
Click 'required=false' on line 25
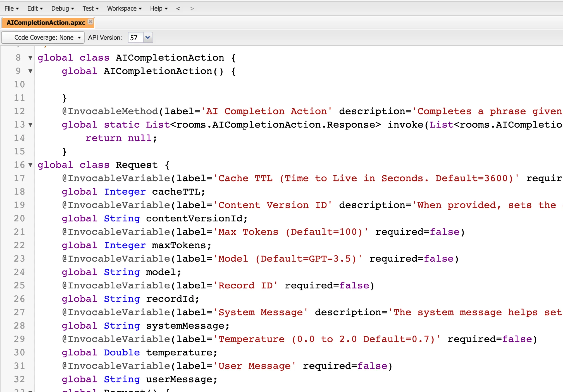tap(327, 286)
